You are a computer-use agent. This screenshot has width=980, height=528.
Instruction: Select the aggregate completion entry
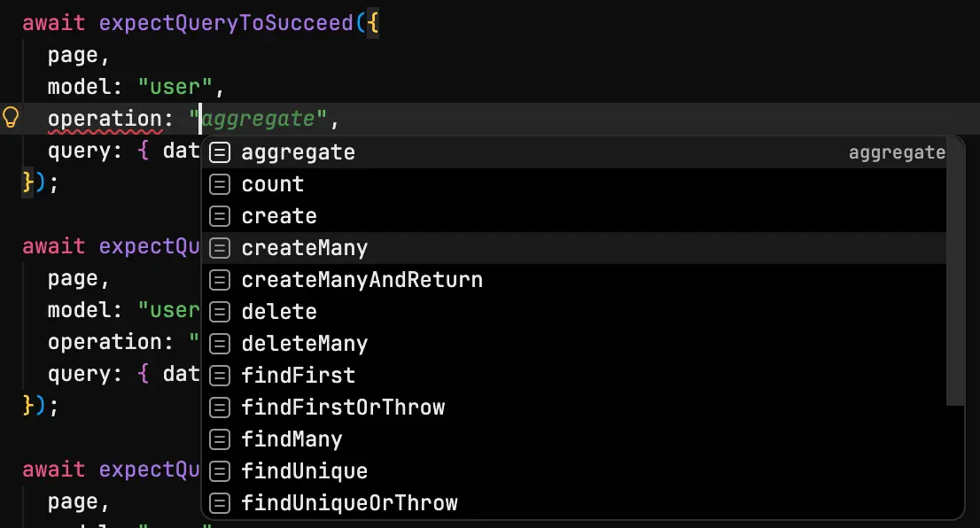click(298, 151)
